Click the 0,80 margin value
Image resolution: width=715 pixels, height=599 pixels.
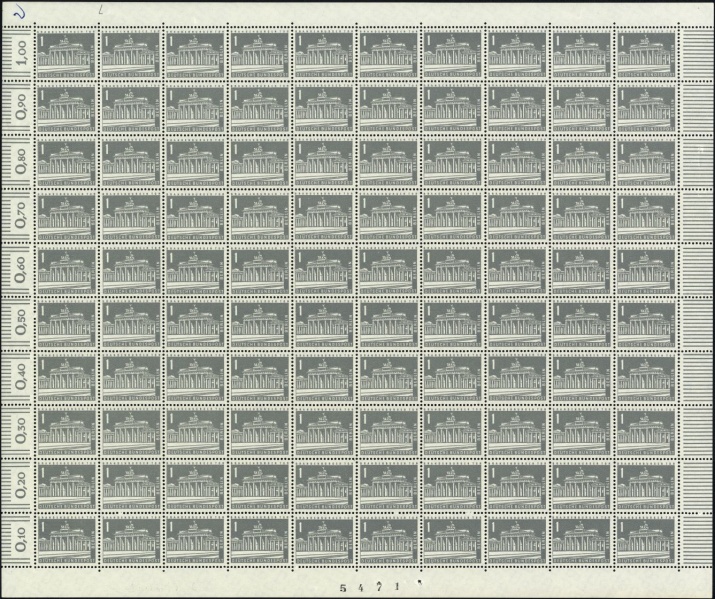click(21, 160)
